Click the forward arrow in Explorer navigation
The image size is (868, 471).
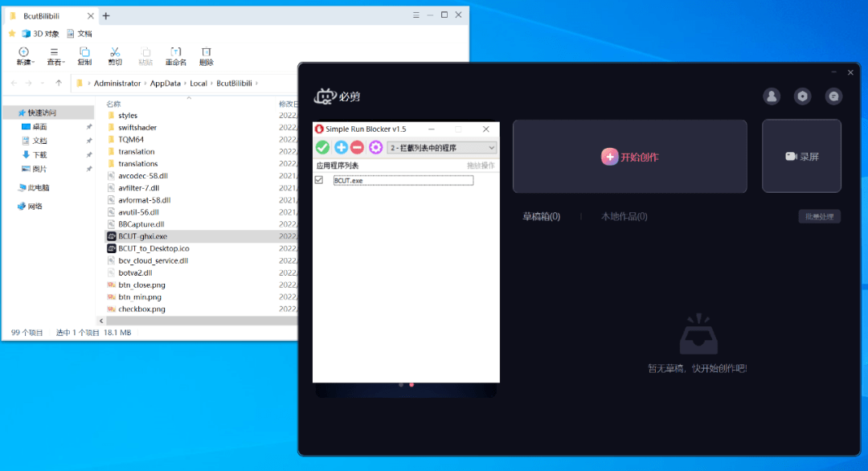tap(28, 83)
